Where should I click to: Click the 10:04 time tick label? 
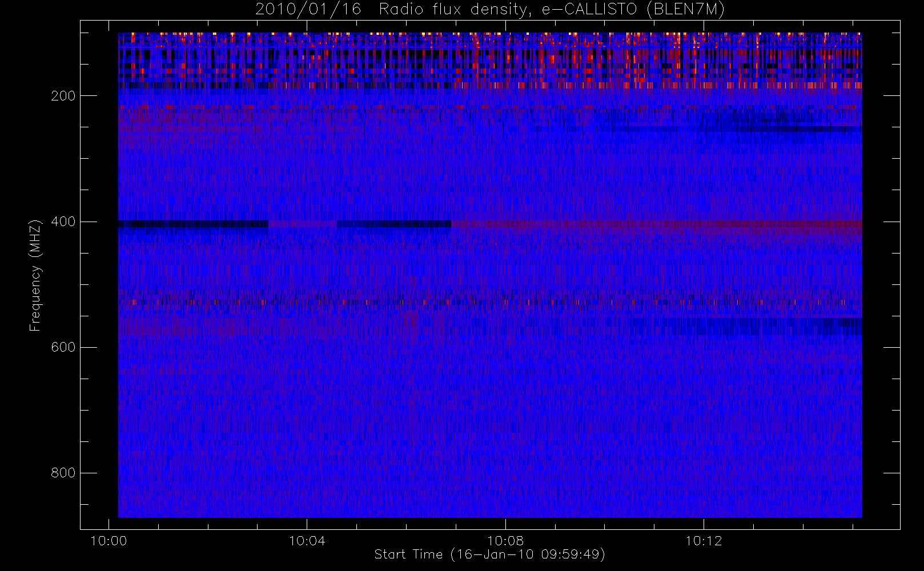click(x=307, y=541)
